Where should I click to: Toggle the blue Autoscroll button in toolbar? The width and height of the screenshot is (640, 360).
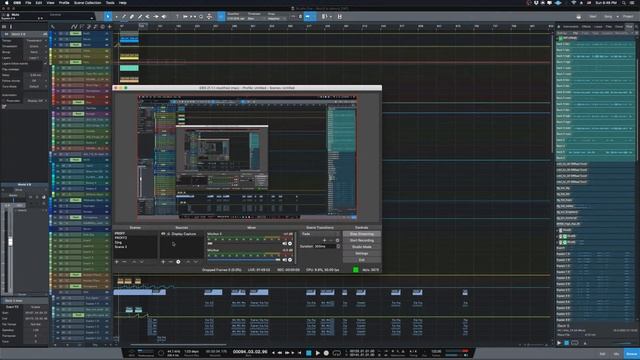click(x=309, y=17)
